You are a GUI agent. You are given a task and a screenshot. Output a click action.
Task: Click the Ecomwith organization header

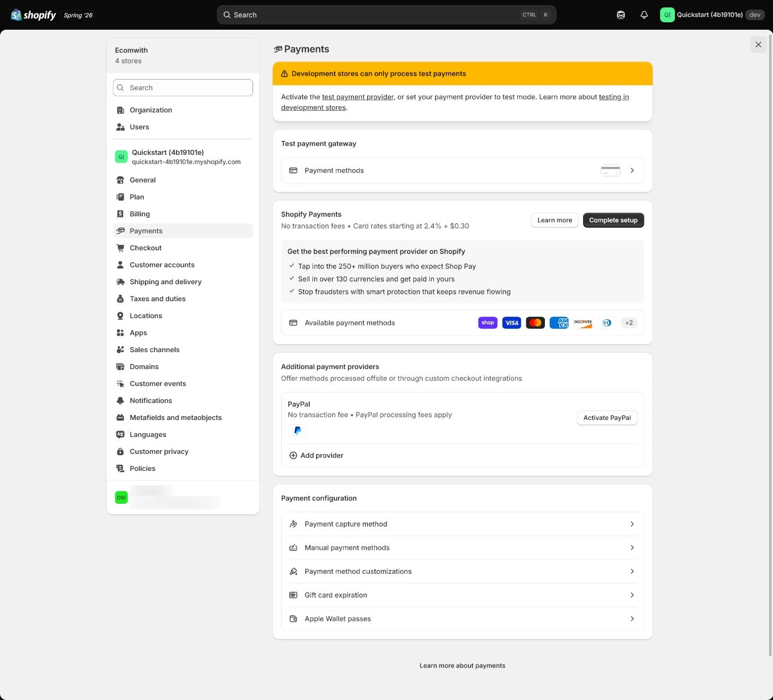pyautogui.click(x=183, y=56)
